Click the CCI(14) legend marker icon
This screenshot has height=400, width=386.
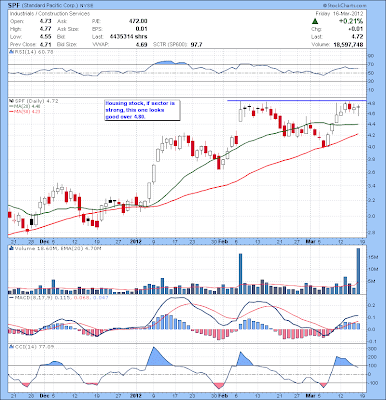tap(10, 347)
